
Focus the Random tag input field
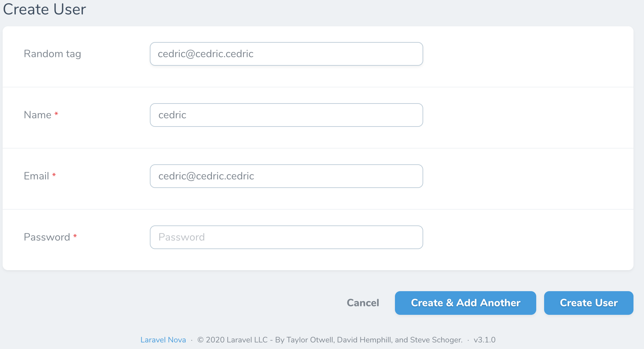[x=286, y=54]
